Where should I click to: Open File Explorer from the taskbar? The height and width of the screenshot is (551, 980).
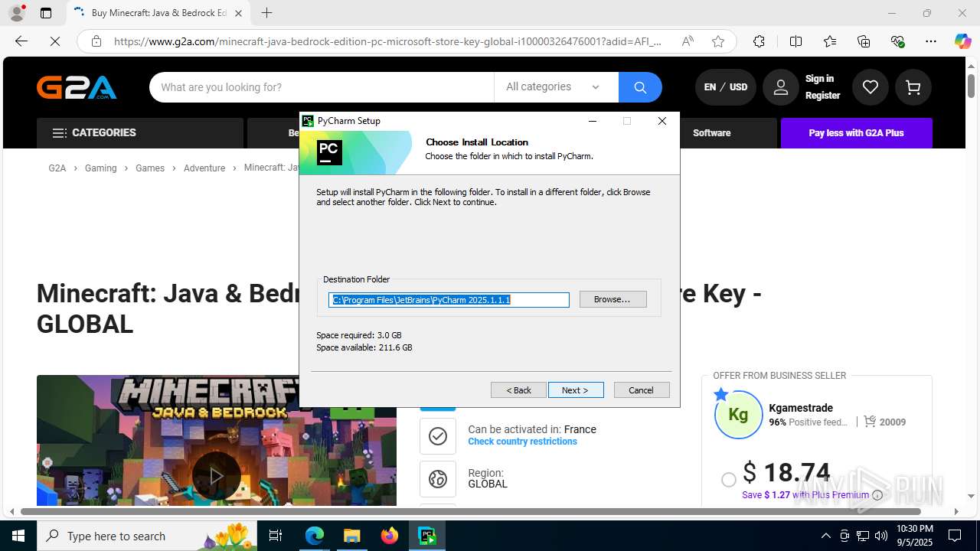(351, 536)
